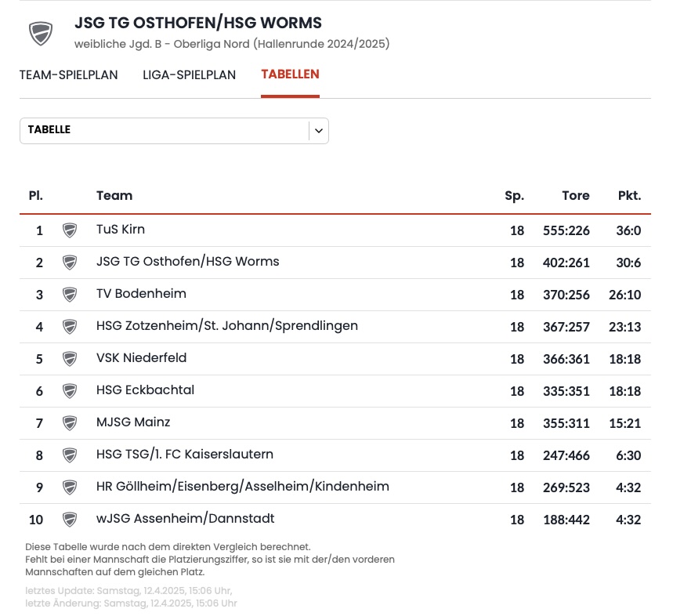Click the VSK Niederfeld crest icon
673x616 pixels.
70,359
